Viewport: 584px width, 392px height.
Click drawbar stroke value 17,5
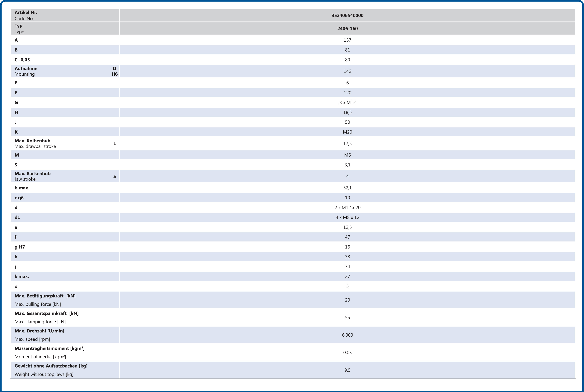347,143
